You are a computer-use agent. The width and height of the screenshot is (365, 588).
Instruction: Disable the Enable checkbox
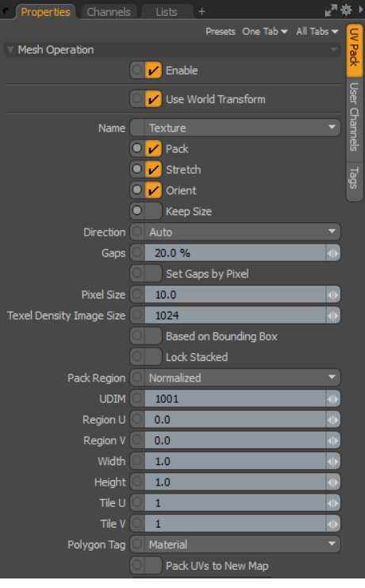(153, 70)
